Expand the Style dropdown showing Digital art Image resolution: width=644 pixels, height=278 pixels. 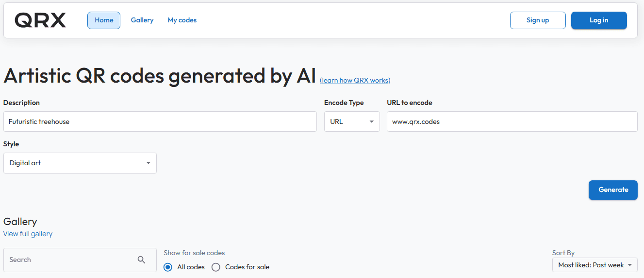point(80,163)
